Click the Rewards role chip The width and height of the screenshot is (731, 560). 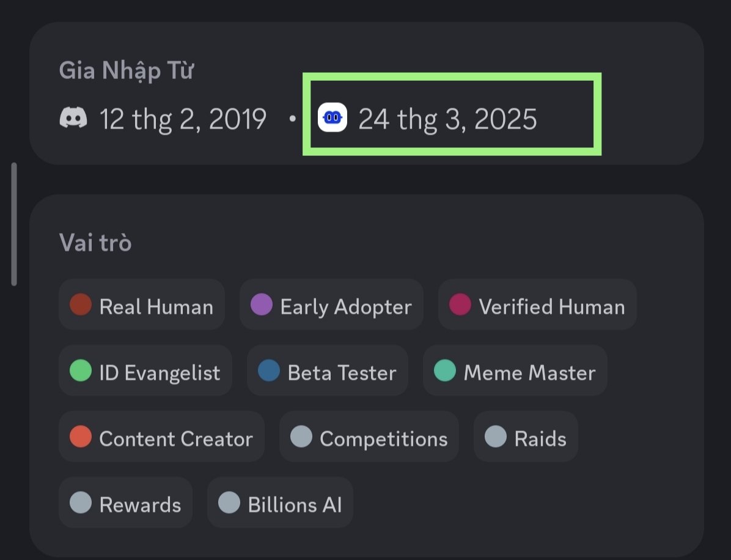coord(125,503)
